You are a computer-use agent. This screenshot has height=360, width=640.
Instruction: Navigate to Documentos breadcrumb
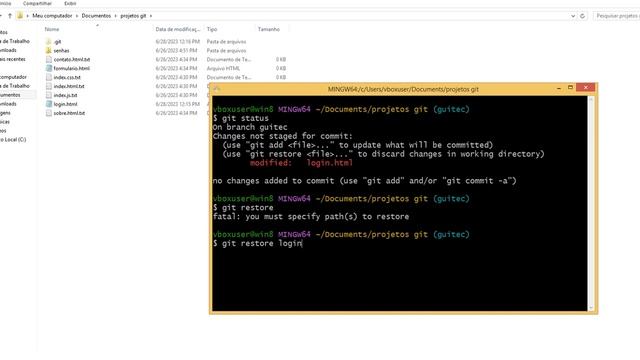click(x=96, y=16)
